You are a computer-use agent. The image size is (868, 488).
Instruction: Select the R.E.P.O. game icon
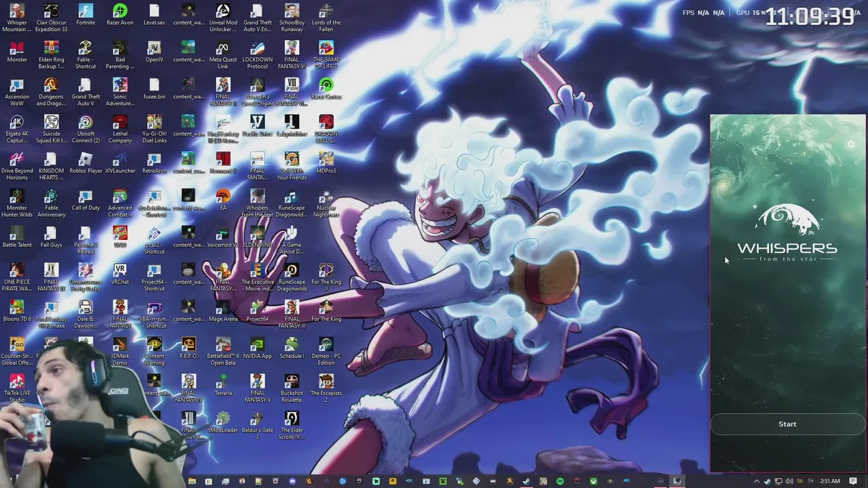189,348
